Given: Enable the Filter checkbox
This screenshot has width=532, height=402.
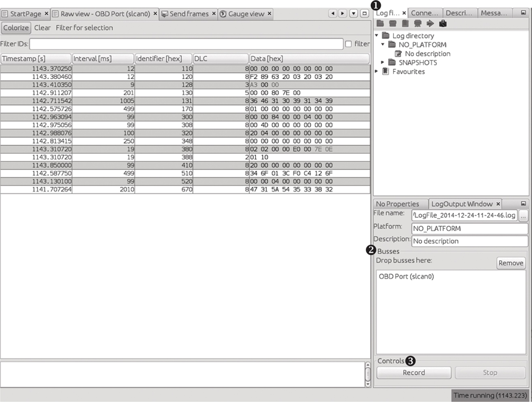Looking at the screenshot, I should pos(348,44).
